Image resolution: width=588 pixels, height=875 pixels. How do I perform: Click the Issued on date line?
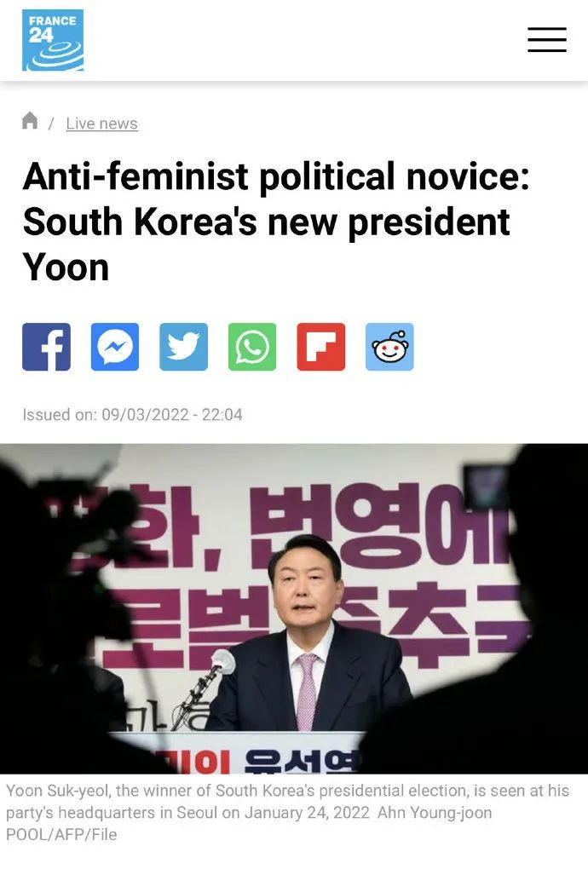132,415
